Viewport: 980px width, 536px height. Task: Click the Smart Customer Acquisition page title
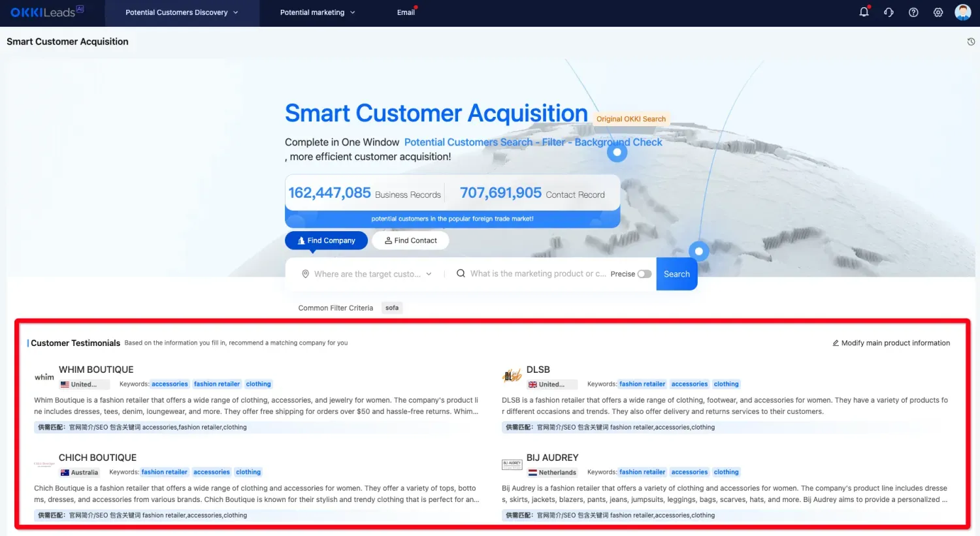pos(67,41)
